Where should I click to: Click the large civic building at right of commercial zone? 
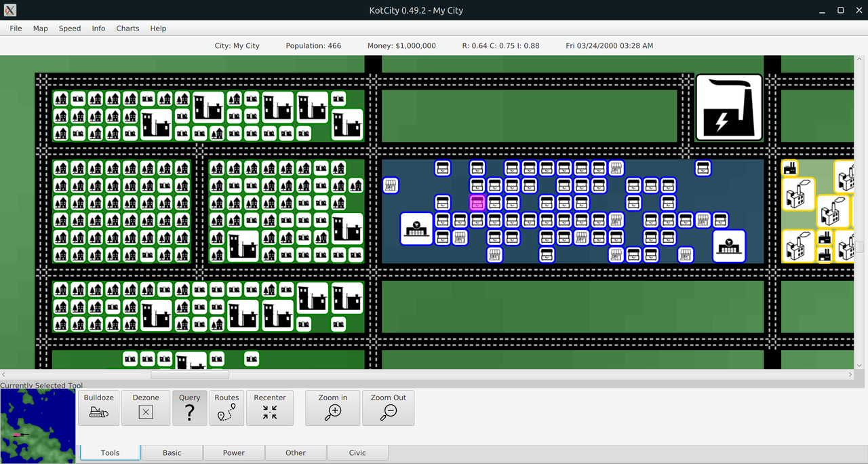(729, 246)
